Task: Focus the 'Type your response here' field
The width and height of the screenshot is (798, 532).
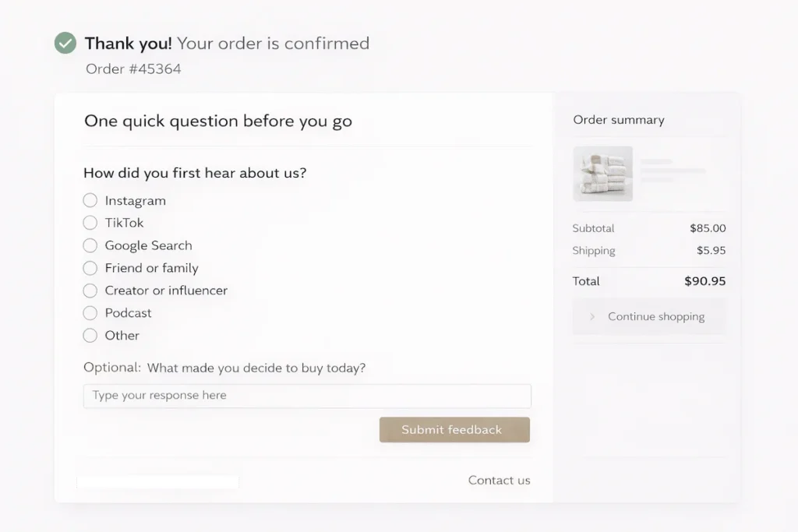Action: tap(307, 396)
